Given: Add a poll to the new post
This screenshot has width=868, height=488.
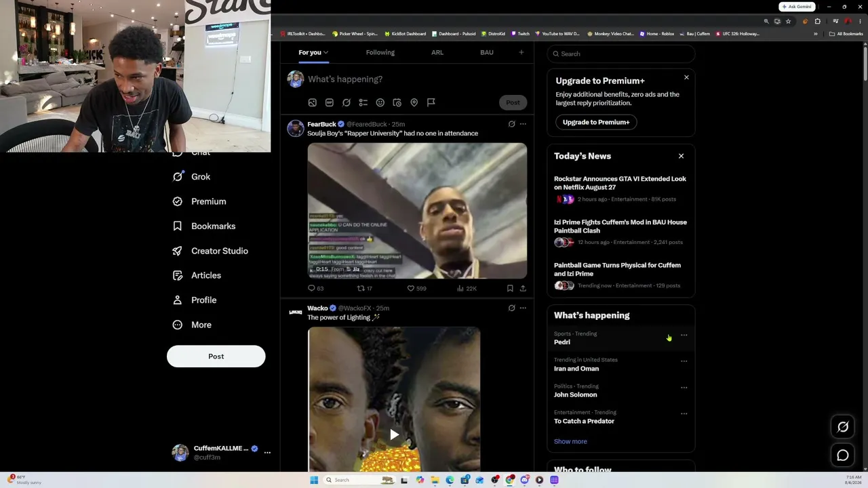Looking at the screenshot, I should (x=363, y=102).
